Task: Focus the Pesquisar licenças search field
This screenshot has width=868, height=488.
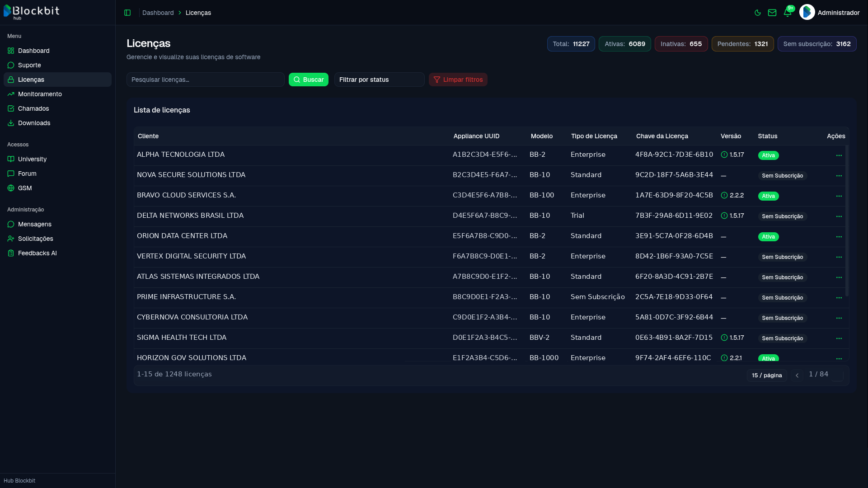Action: 206,80
